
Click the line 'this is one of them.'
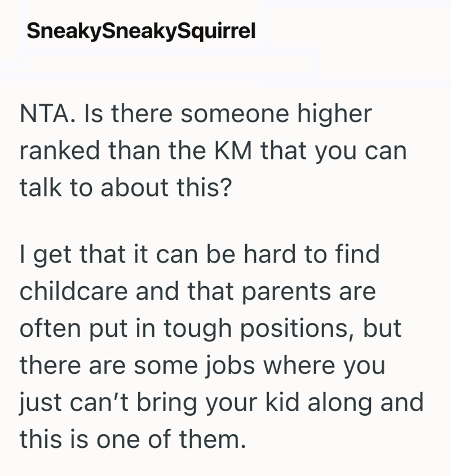tap(132, 439)
